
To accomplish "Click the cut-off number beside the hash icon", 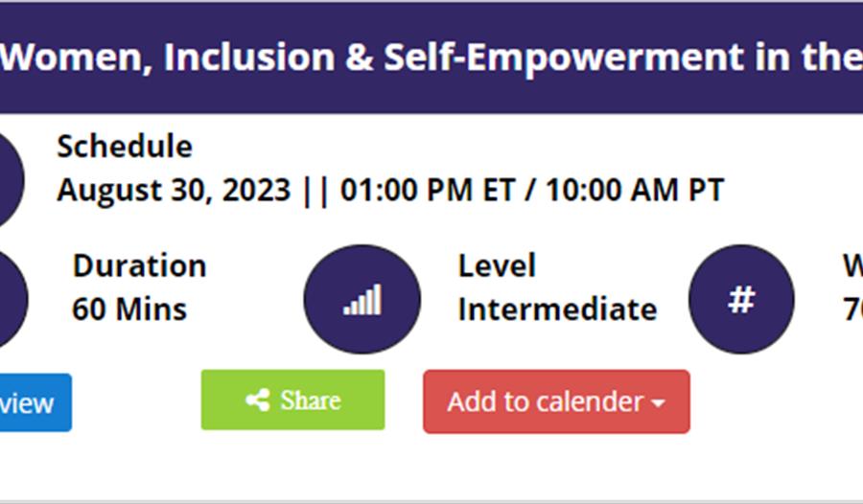I will coord(853,309).
